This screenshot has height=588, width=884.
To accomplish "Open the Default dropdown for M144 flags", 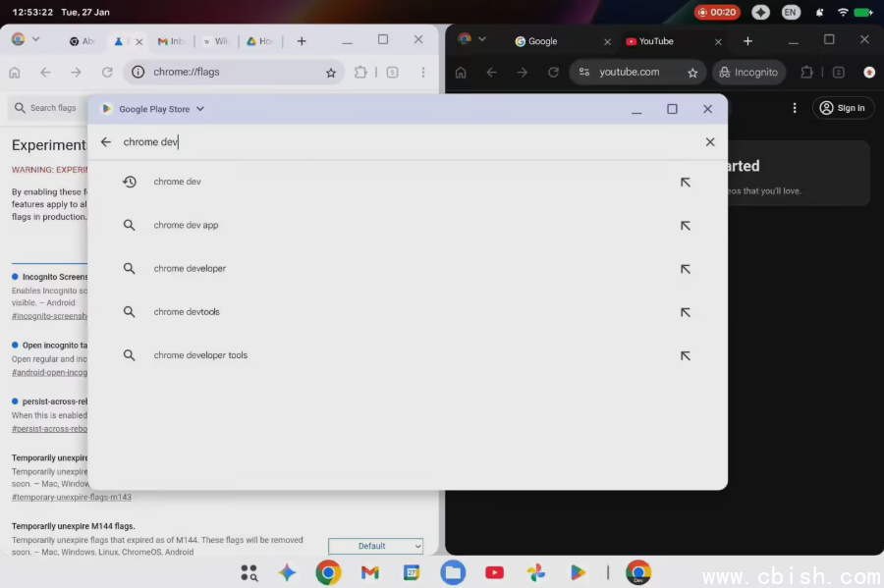I will click(375, 546).
